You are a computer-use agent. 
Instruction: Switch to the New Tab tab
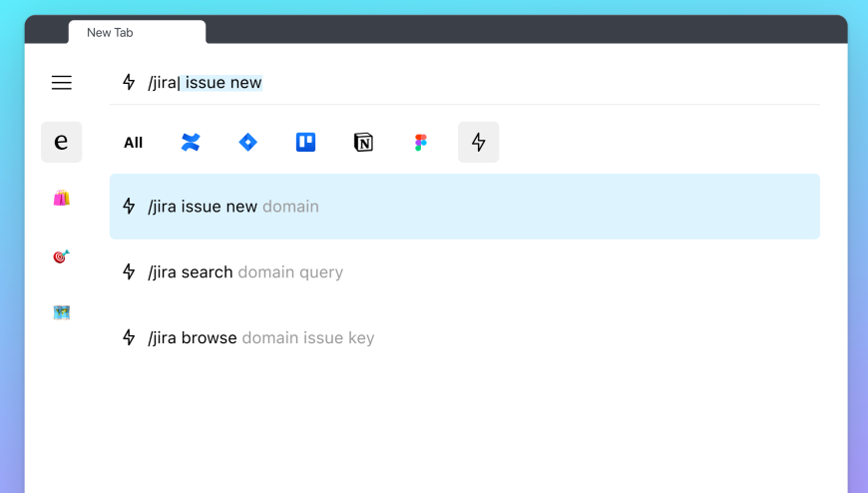tap(137, 32)
